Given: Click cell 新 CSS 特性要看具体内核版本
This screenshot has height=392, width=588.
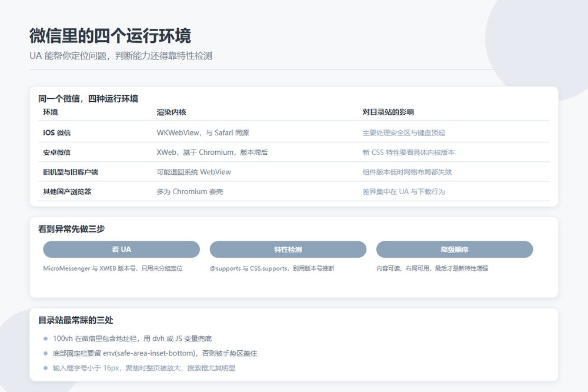Looking at the screenshot, I should pos(409,152).
